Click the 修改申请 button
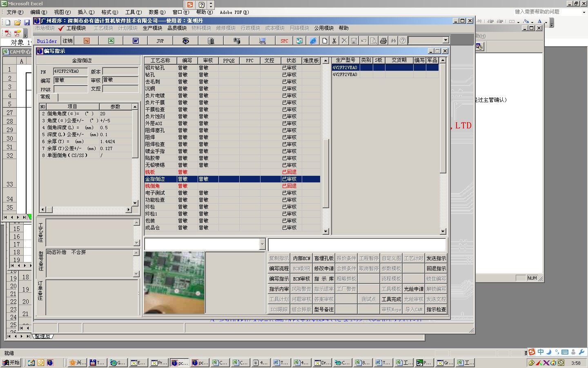The image size is (588, 368). pyautogui.click(x=324, y=269)
